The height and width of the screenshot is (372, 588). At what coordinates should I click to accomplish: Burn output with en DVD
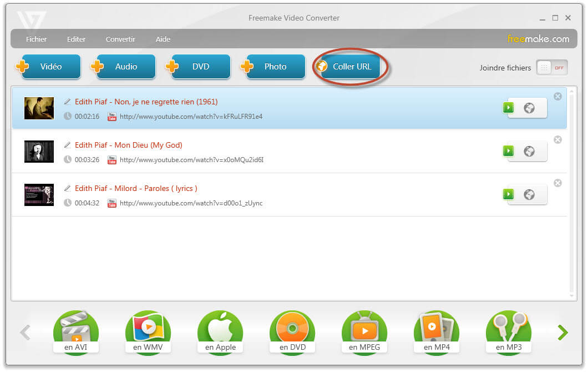tap(292, 332)
